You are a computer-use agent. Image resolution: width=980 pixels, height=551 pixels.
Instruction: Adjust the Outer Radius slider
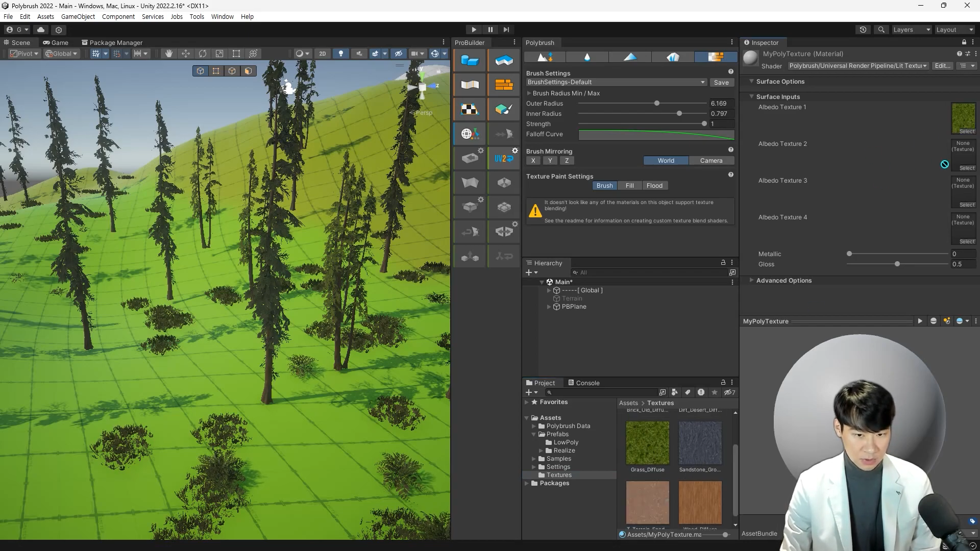(657, 104)
